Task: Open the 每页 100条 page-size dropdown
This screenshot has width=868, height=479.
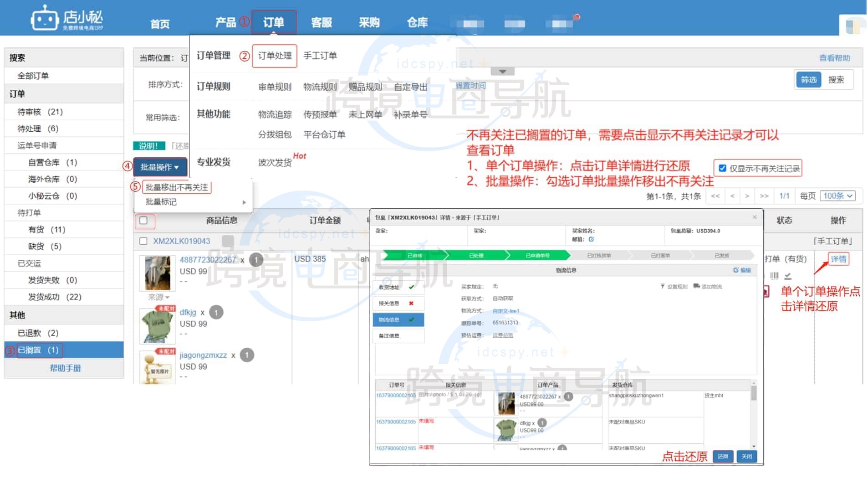Action: coord(837,196)
